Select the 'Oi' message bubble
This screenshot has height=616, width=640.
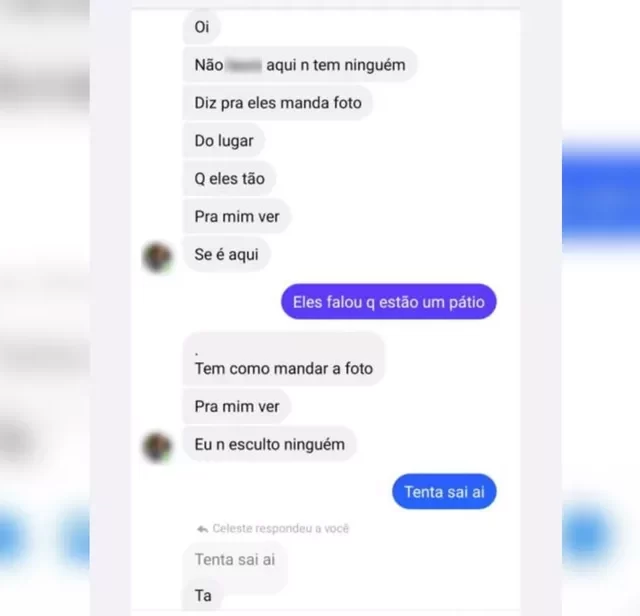[x=202, y=27]
